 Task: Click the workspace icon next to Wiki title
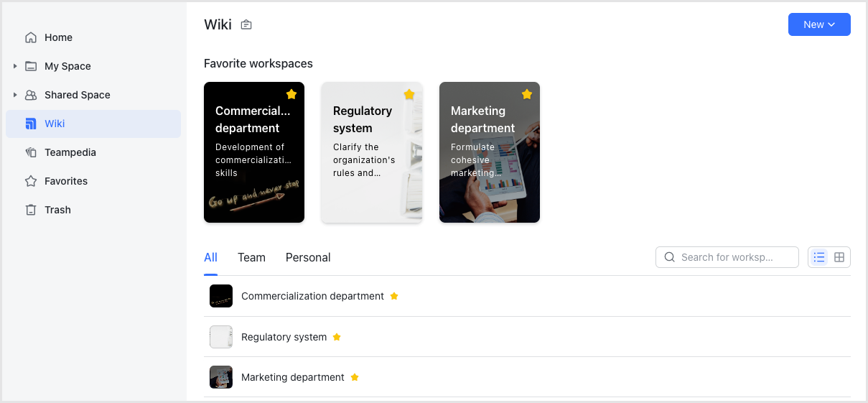[x=246, y=25]
